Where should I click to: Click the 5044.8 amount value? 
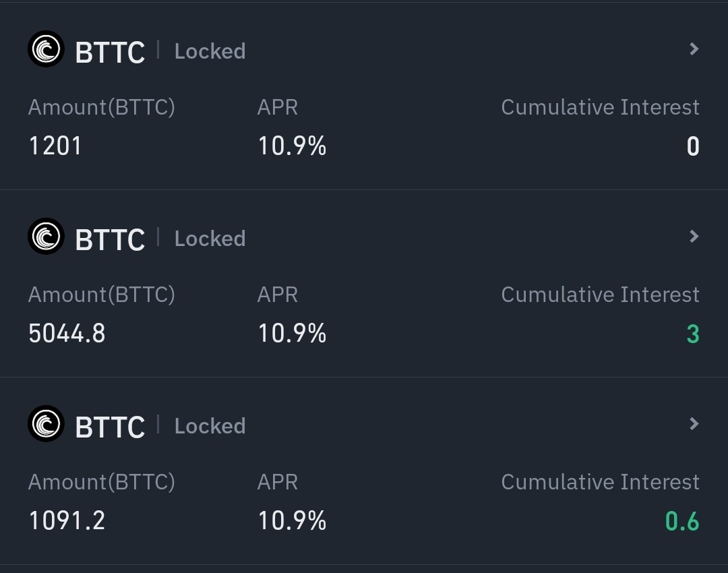click(67, 334)
